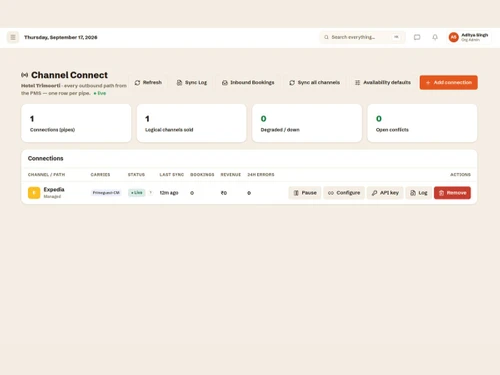The width and height of the screenshot is (500, 375).
Task: Open Inbound Bookings
Action: (248, 82)
